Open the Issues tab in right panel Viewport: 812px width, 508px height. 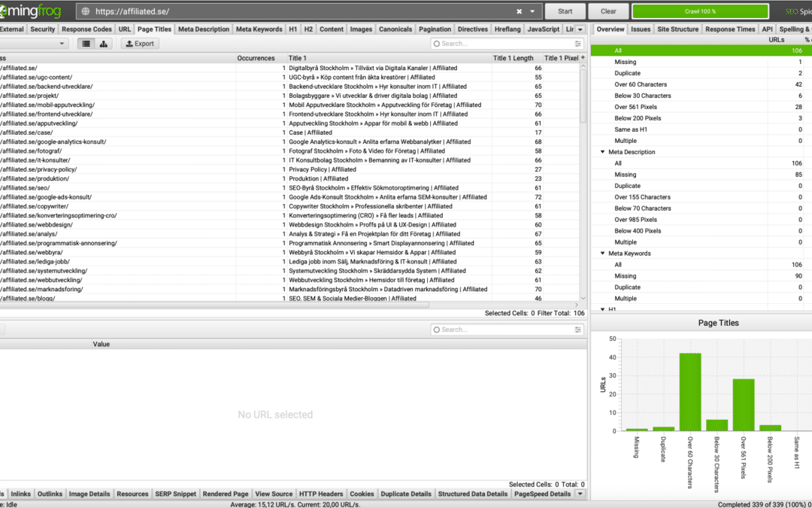coord(641,29)
